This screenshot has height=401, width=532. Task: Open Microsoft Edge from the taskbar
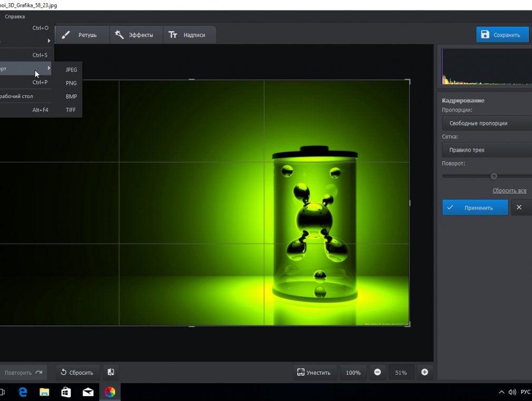(x=23, y=392)
